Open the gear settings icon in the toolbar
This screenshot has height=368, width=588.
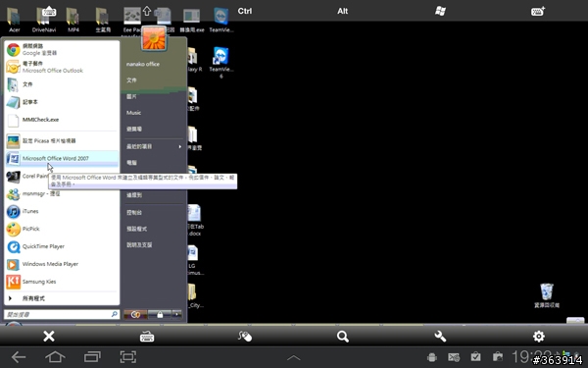[539, 336]
